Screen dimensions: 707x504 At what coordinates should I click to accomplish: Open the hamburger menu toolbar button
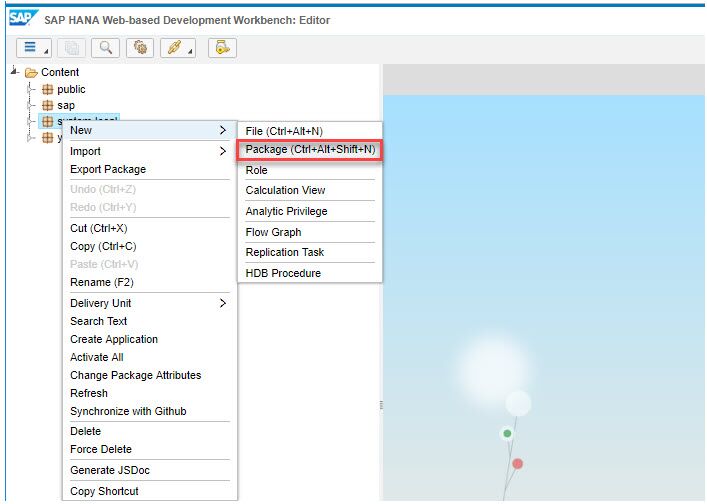coord(34,48)
